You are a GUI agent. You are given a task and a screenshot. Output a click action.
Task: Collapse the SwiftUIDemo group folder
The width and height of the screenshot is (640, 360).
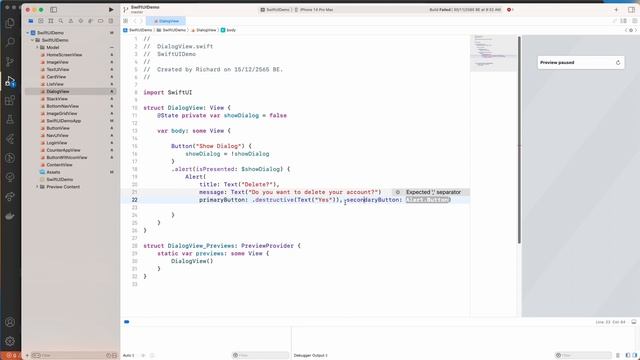[x=32, y=40]
